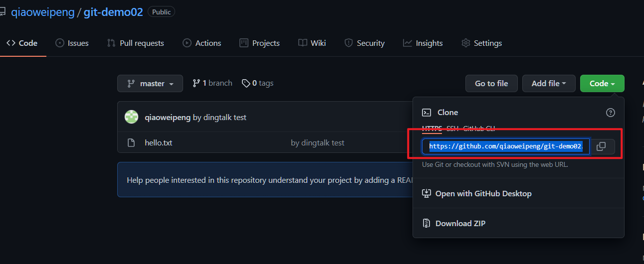The width and height of the screenshot is (644, 264).
Task: Click the hello.txt file icon
Action: [x=131, y=143]
